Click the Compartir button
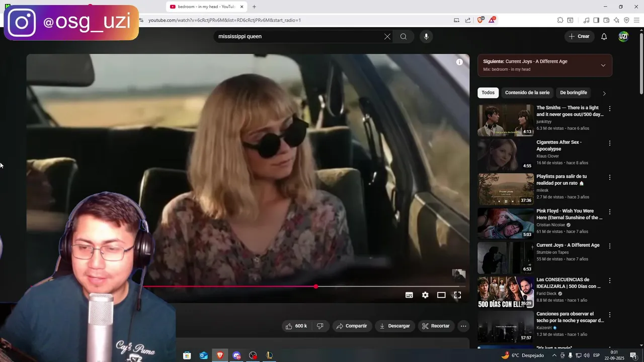The image size is (644, 362). tap(352, 326)
